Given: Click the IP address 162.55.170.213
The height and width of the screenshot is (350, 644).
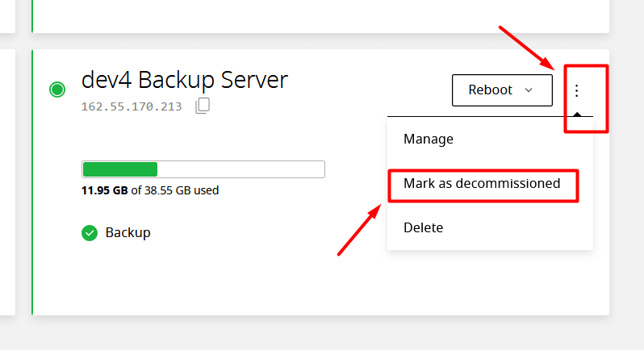Looking at the screenshot, I should click(132, 106).
